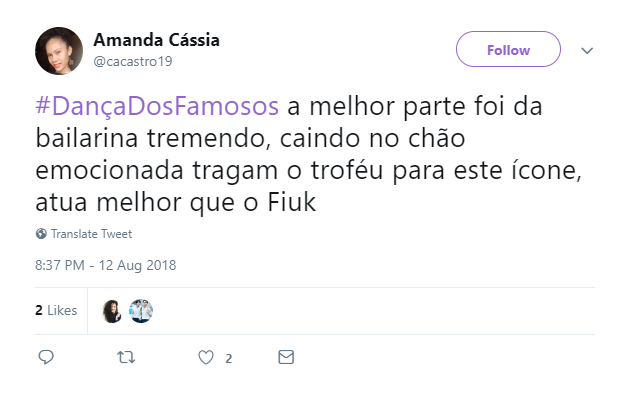
Task: Click the tweet line starting 'bailarina tremendo'
Action: [250, 139]
